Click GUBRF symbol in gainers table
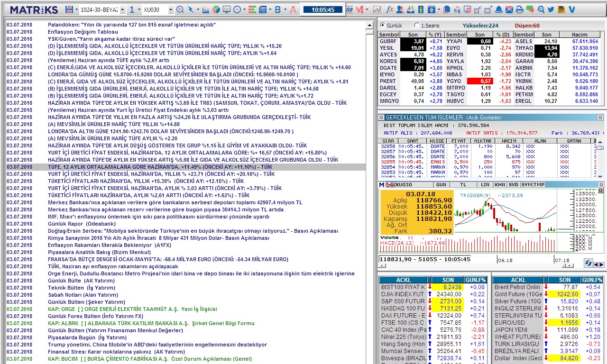This screenshot has width=607, height=364. [x=388, y=42]
